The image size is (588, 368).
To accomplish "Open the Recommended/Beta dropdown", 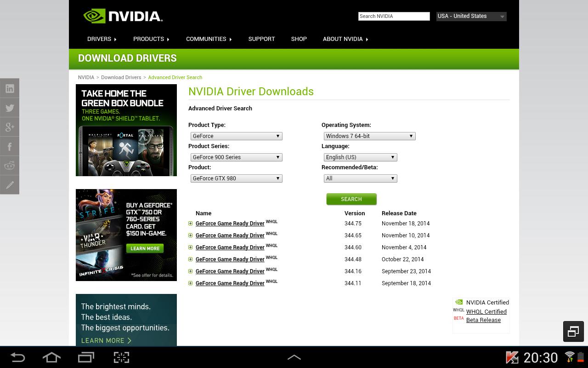I will 361,178.
